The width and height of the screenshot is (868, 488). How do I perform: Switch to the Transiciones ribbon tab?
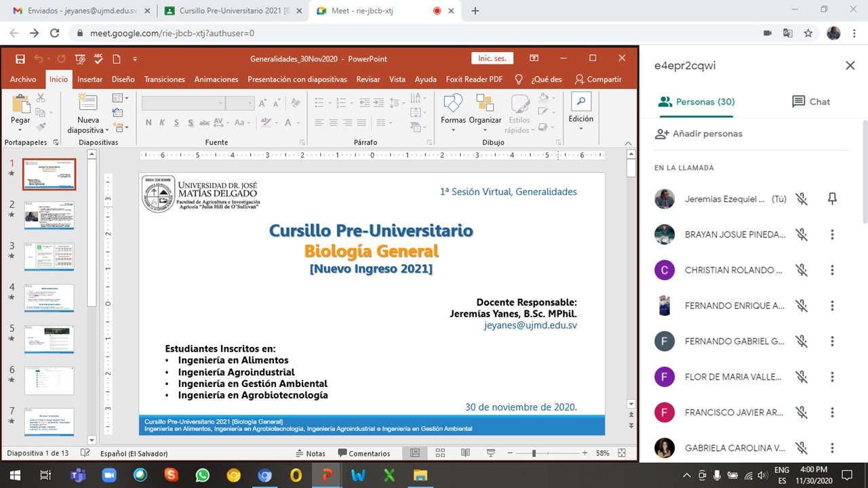coord(164,79)
